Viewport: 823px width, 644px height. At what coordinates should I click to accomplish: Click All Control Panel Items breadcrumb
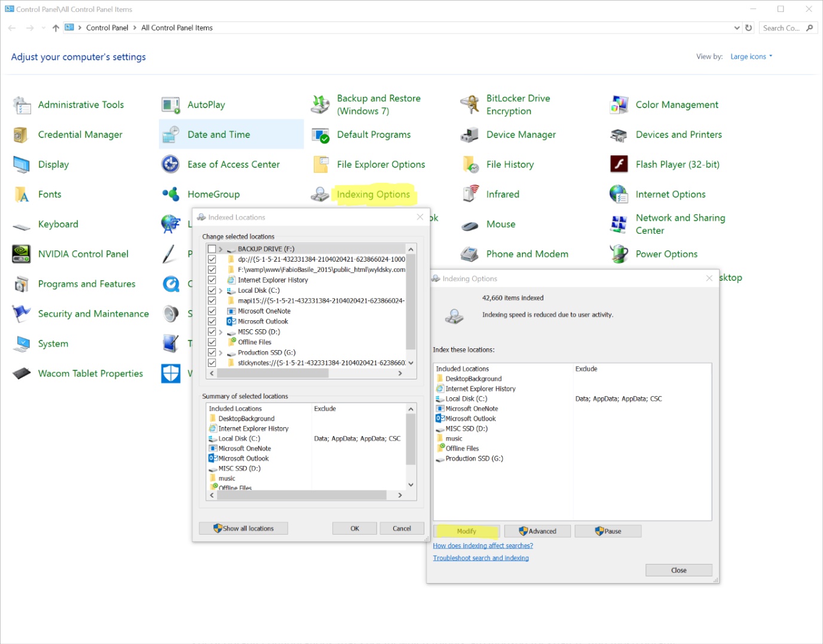point(177,28)
